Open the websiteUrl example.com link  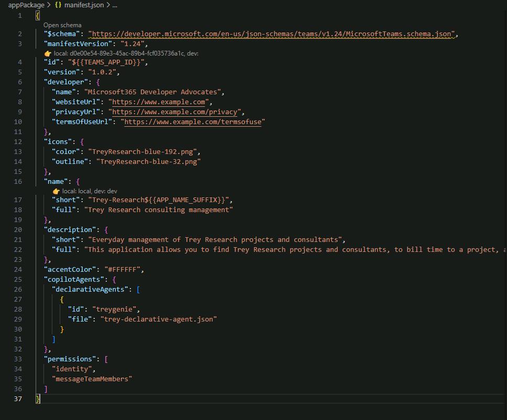coord(158,102)
